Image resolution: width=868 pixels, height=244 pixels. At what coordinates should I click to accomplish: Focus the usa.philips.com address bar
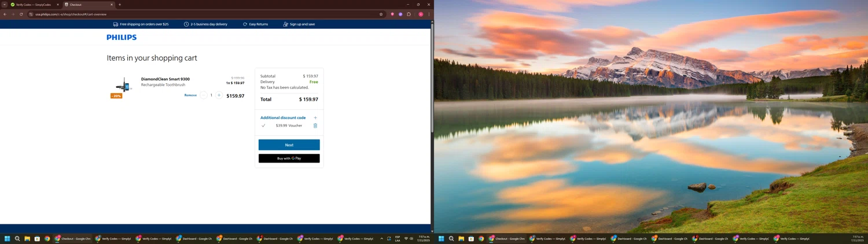(205, 14)
